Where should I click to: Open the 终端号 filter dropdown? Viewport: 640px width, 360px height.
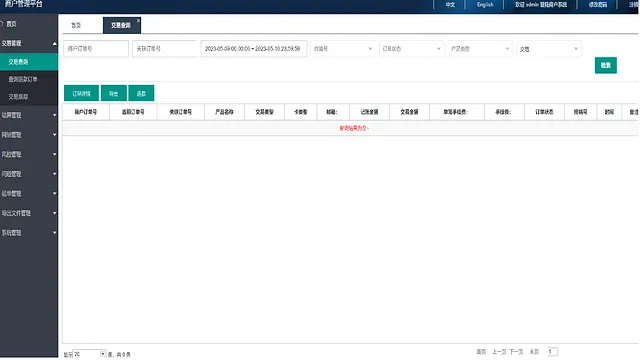(x=343, y=49)
